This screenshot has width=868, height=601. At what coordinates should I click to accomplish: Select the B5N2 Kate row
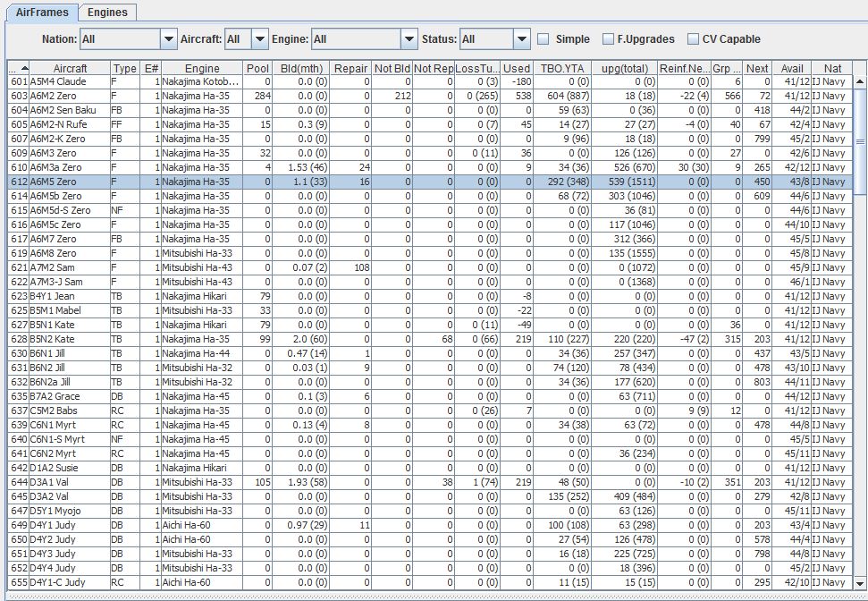pos(430,339)
